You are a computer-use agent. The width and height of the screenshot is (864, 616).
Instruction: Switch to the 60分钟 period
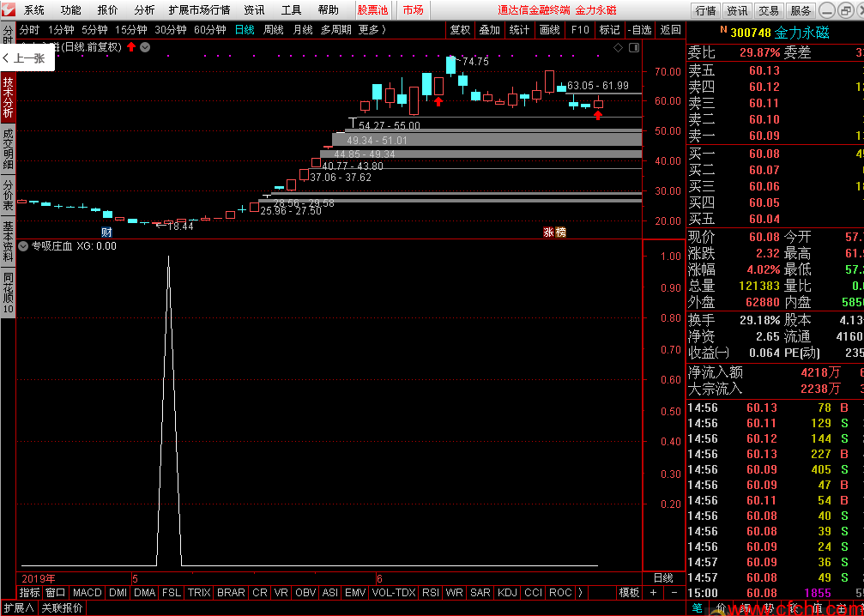tap(210, 30)
